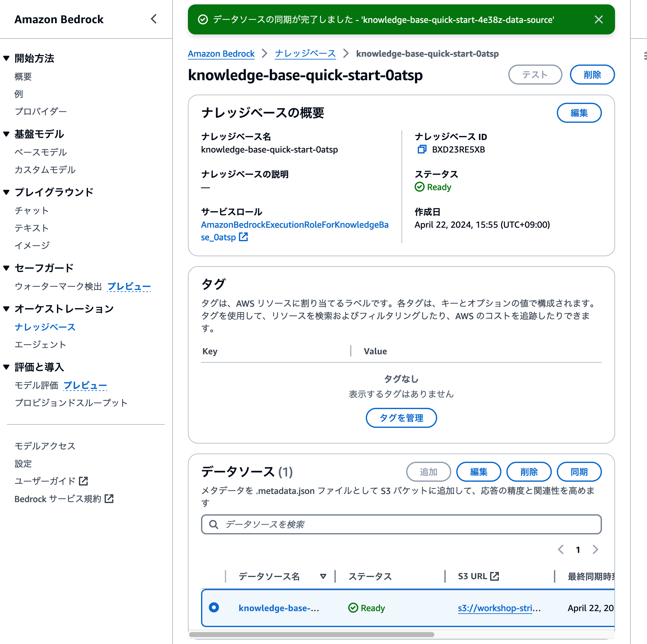
Task: Click the テスト button
Action: pos(535,75)
